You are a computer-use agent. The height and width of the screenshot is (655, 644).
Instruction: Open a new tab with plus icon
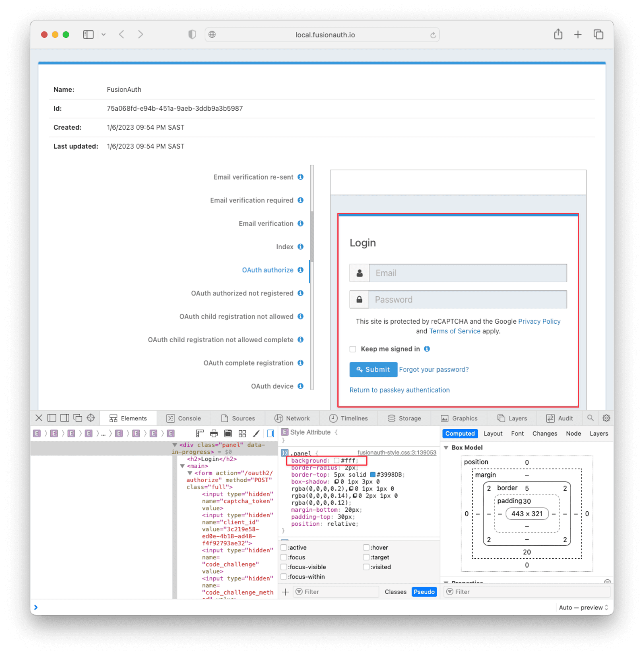click(578, 35)
